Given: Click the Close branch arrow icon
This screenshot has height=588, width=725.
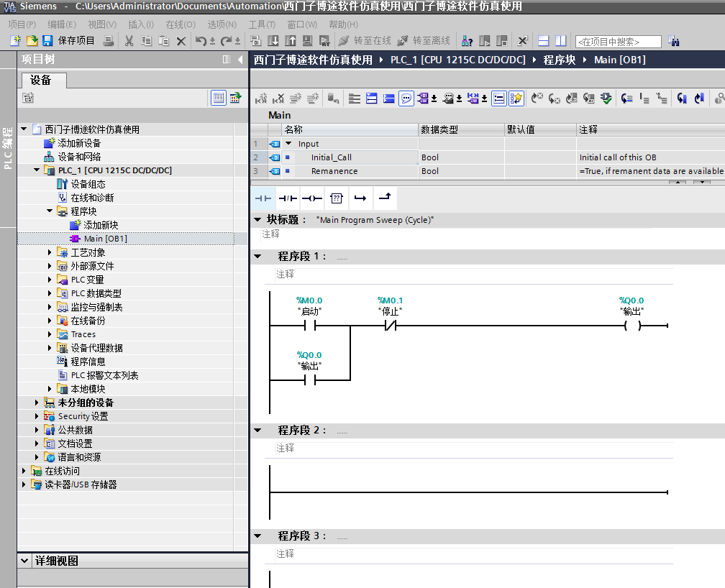Looking at the screenshot, I should 386,198.
